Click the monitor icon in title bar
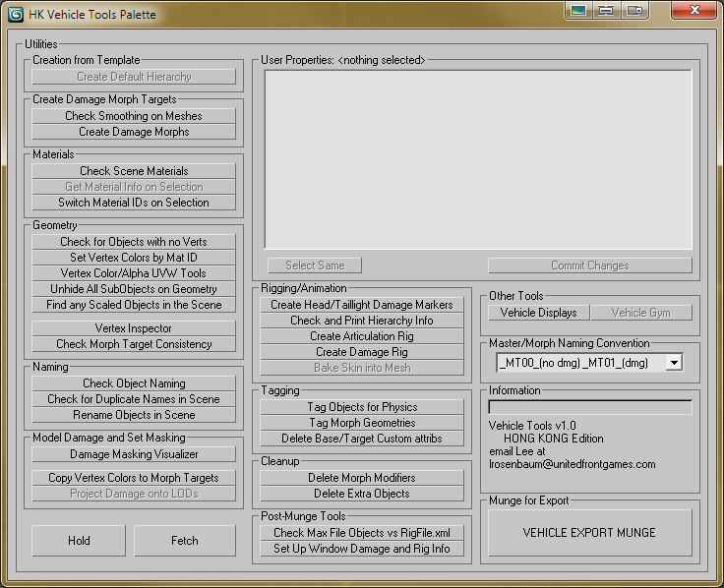Image resolution: width=724 pixels, height=588 pixels. click(578, 10)
